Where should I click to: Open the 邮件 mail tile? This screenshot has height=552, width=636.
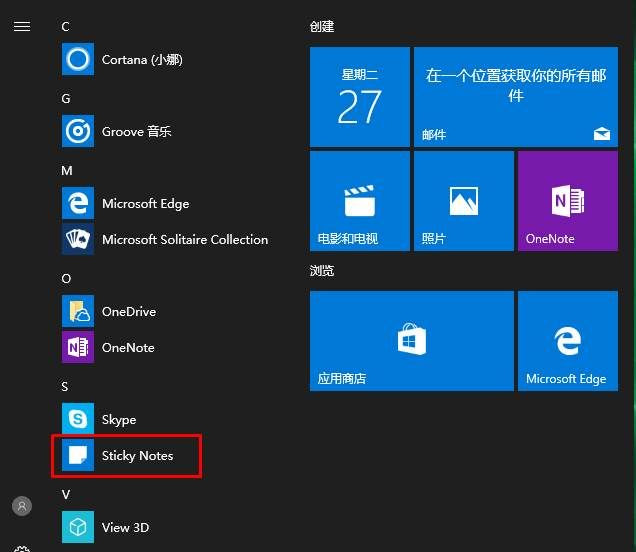point(515,97)
